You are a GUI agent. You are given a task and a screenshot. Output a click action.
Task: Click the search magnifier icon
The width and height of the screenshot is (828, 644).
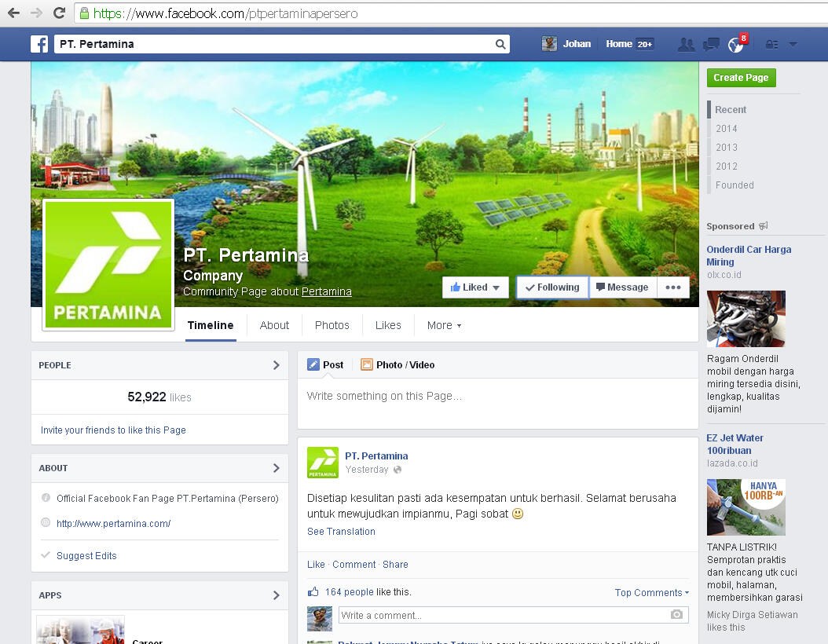500,44
